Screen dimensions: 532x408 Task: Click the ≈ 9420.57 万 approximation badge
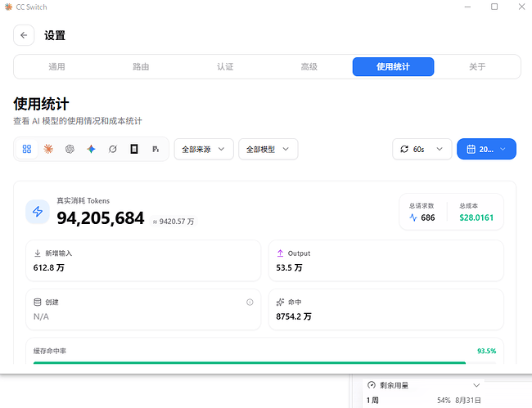tap(174, 222)
